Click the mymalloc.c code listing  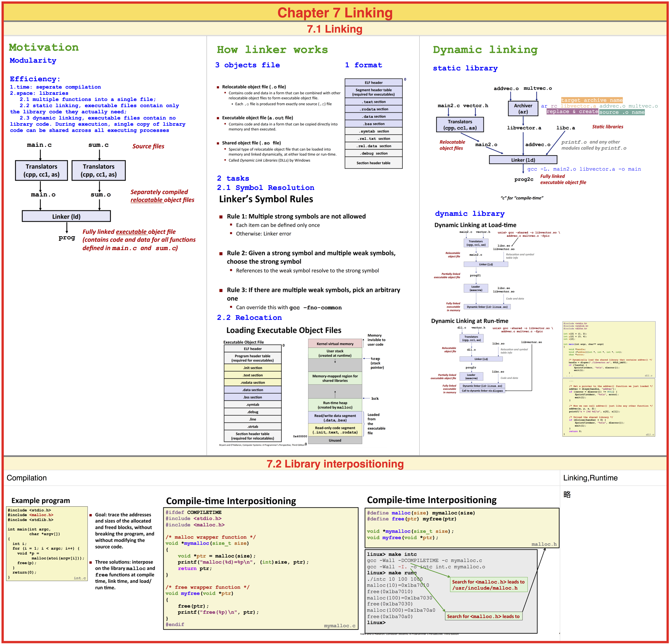pyautogui.click(x=261, y=568)
